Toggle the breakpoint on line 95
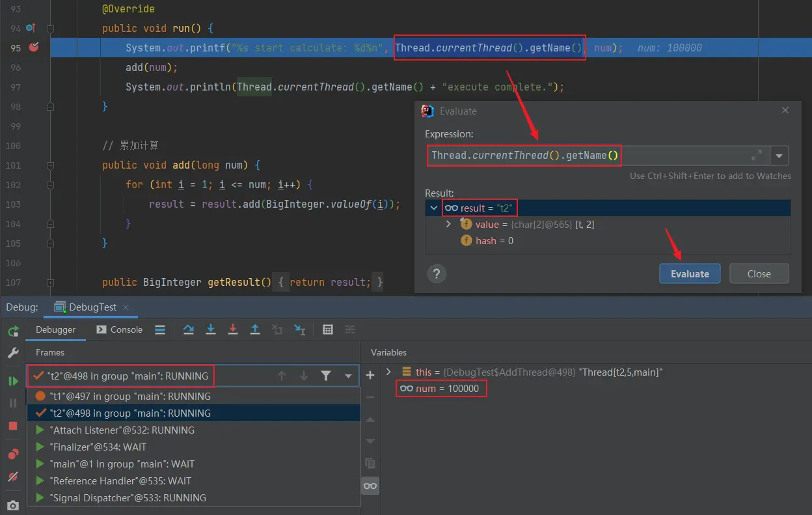The width and height of the screenshot is (812, 515). pos(34,48)
